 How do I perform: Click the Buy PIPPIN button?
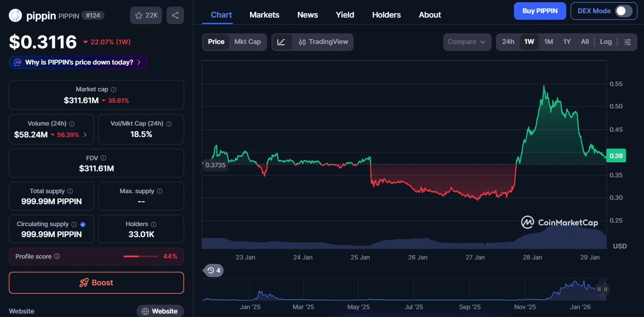540,11
